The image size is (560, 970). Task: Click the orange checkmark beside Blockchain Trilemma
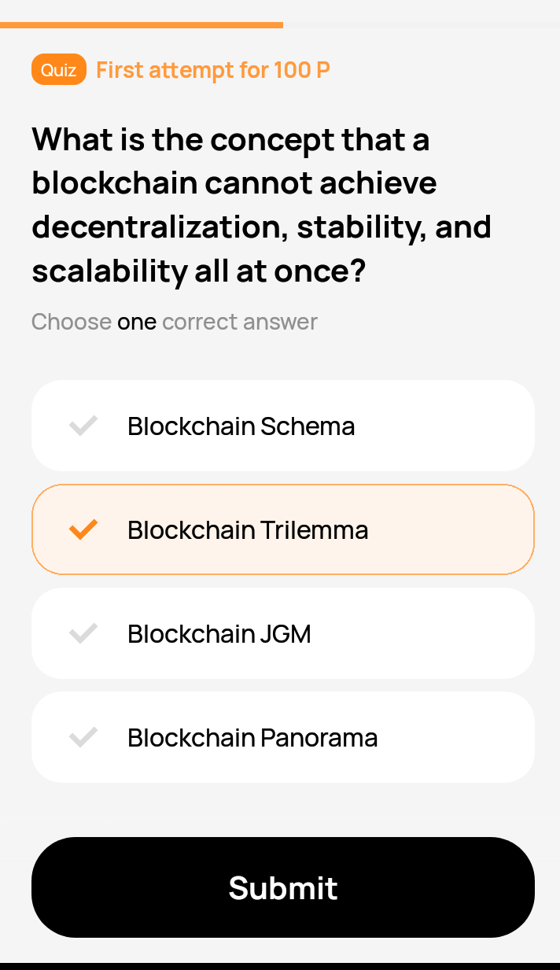click(x=83, y=529)
